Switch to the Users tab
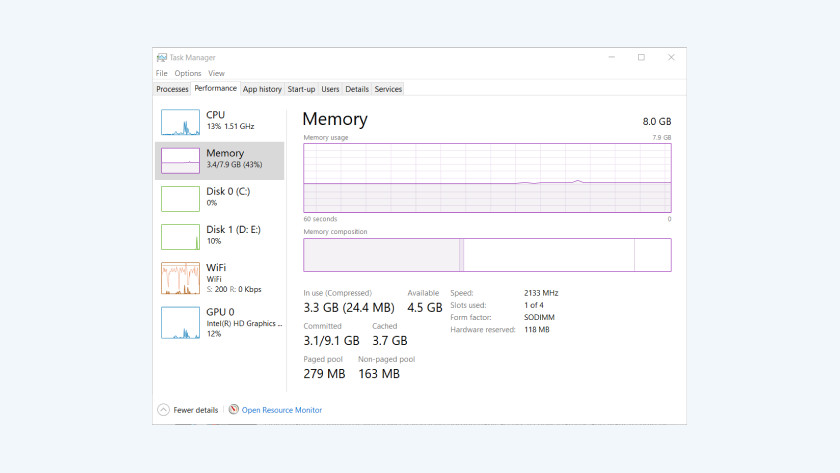 (x=330, y=89)
